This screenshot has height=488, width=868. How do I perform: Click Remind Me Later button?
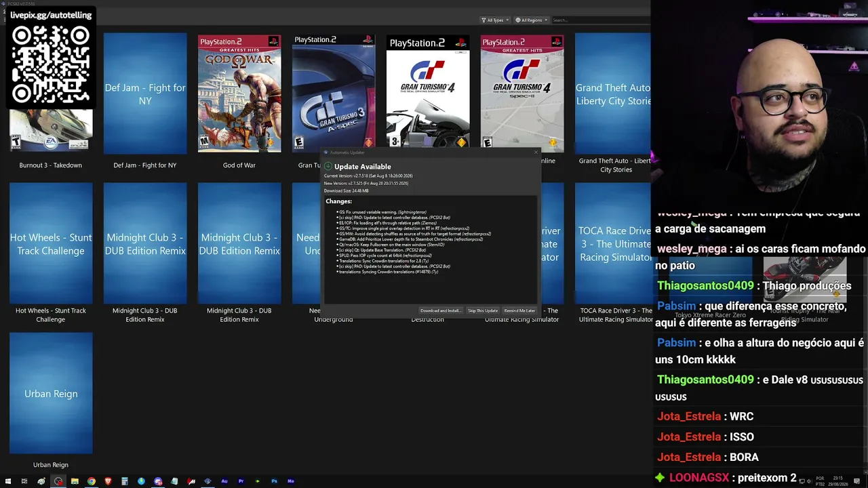[x=519, y=310]
